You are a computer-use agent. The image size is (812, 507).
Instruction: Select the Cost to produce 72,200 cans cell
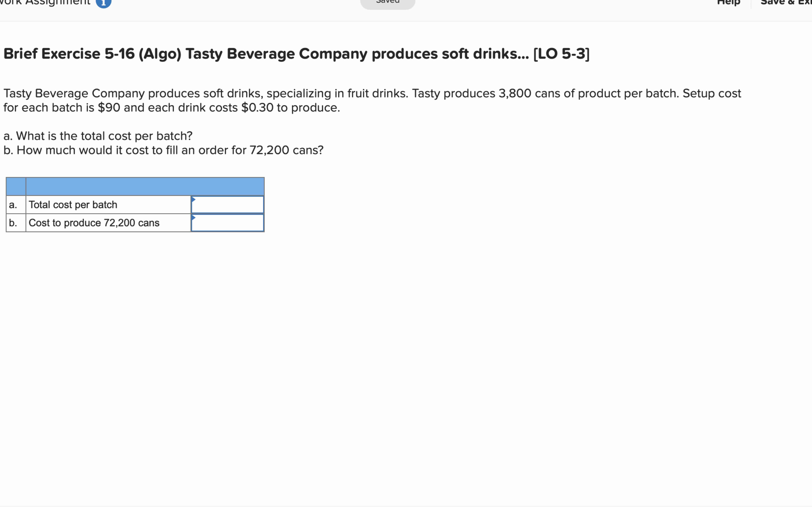[x=107, y=223]
